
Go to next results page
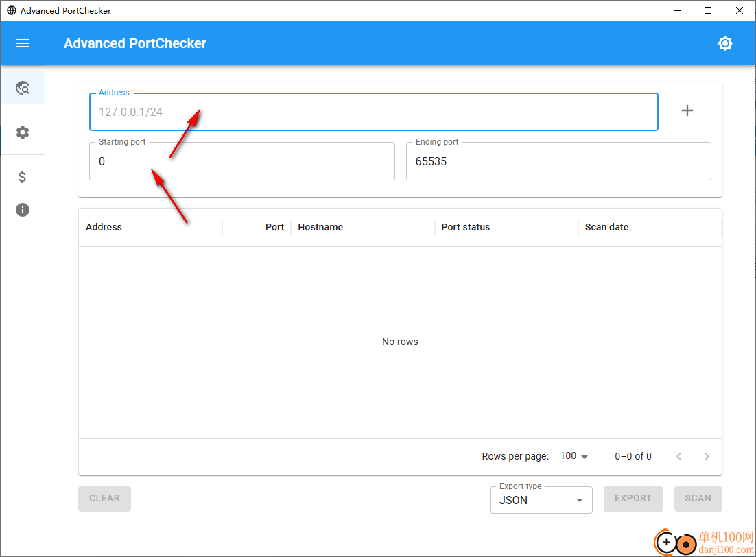707,456
